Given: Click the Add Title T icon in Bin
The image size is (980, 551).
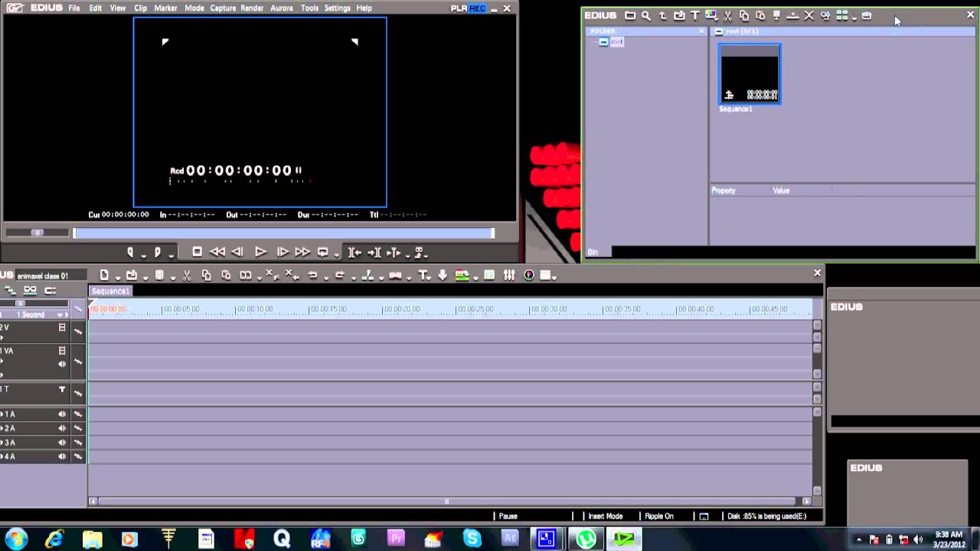Looking at the screenshot, I should click(695, 15).
